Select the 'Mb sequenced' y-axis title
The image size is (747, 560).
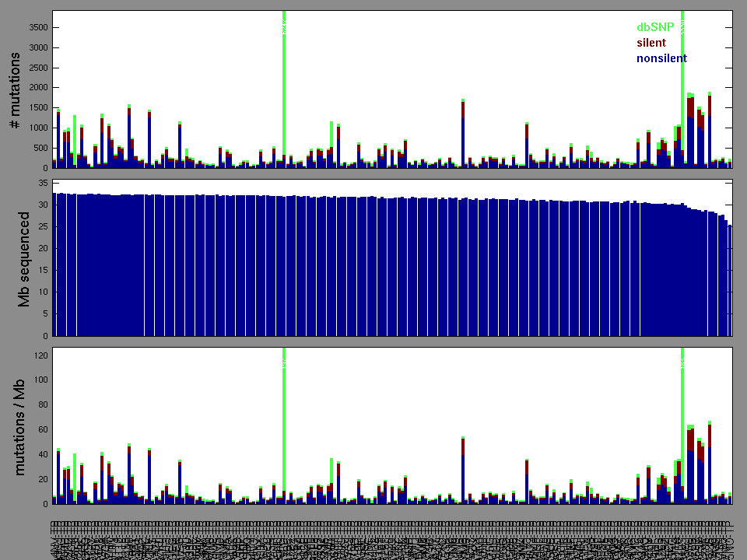pyautogui.click(x=23, y=259)
